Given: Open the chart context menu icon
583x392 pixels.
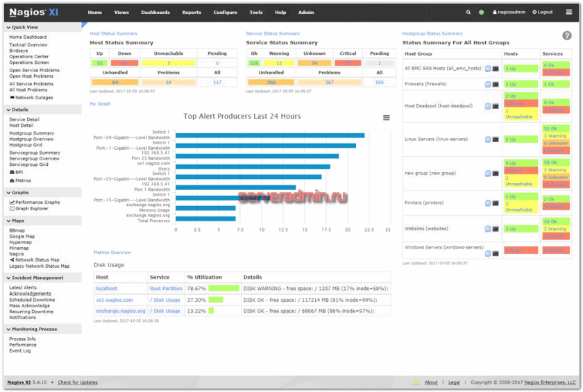Looking at the screenshot, I should [387, 118].
